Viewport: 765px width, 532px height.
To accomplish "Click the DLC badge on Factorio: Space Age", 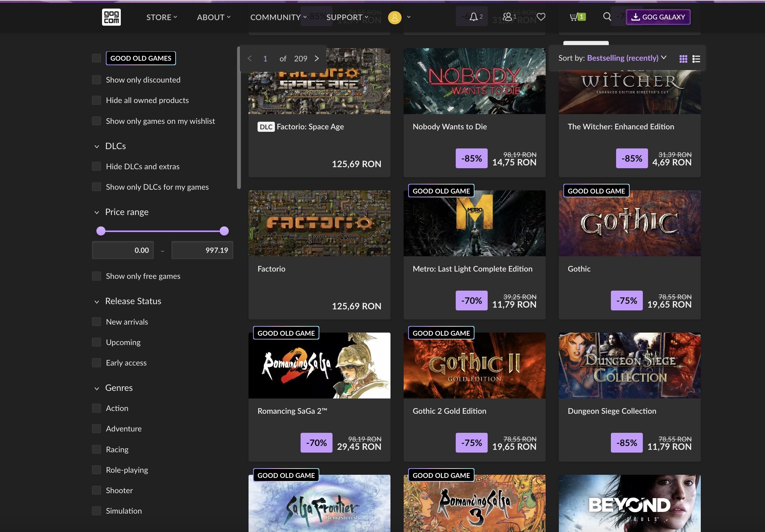I will point(266,127).
